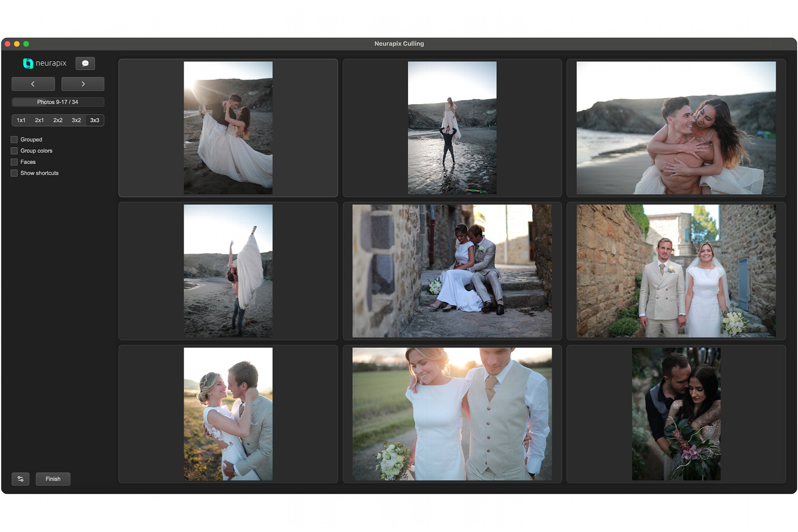This screenshot has height=532, width=798.
Task: Select the 3x3 grid layout
Action: tap(95, 120)
